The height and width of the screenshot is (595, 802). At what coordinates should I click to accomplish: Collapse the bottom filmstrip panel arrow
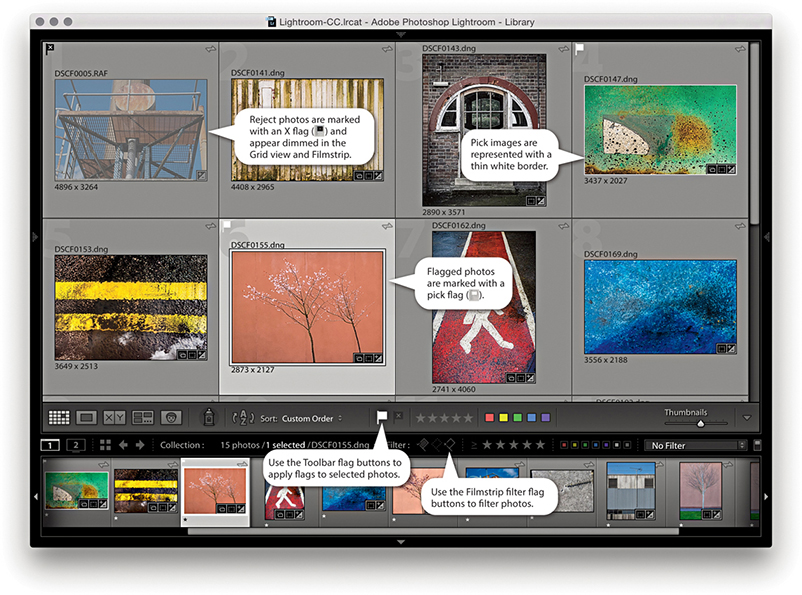(400, 541)
